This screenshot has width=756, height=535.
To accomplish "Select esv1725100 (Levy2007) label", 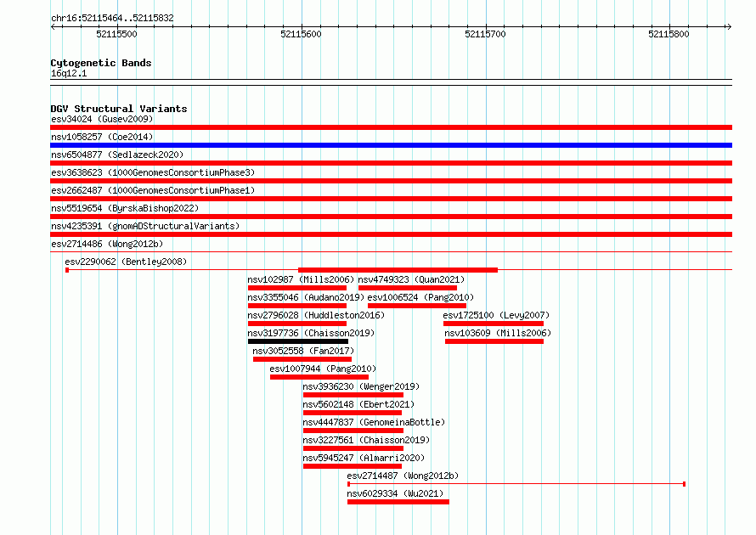I will click(496, 315).
